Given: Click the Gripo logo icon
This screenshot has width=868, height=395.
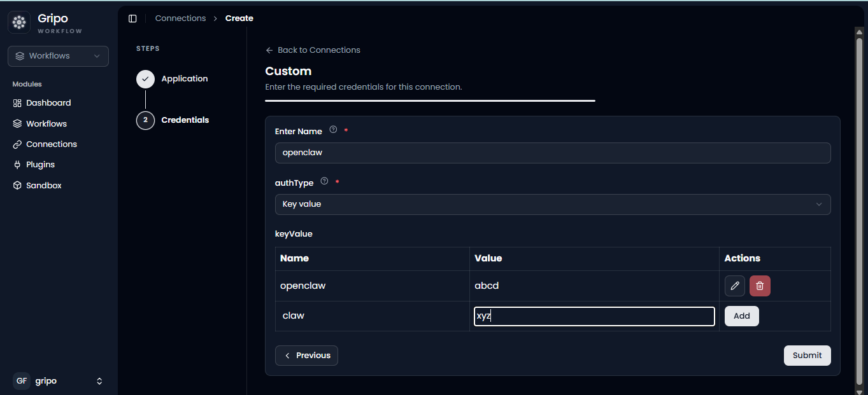Looking at the screenshot, I should tap(19, 22).
